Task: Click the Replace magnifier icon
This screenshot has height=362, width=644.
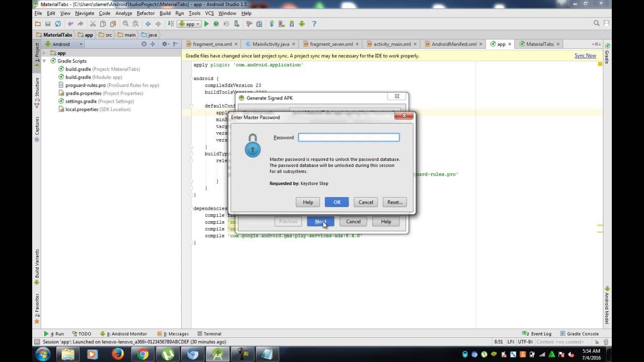Action: click(x=135, y=24)
